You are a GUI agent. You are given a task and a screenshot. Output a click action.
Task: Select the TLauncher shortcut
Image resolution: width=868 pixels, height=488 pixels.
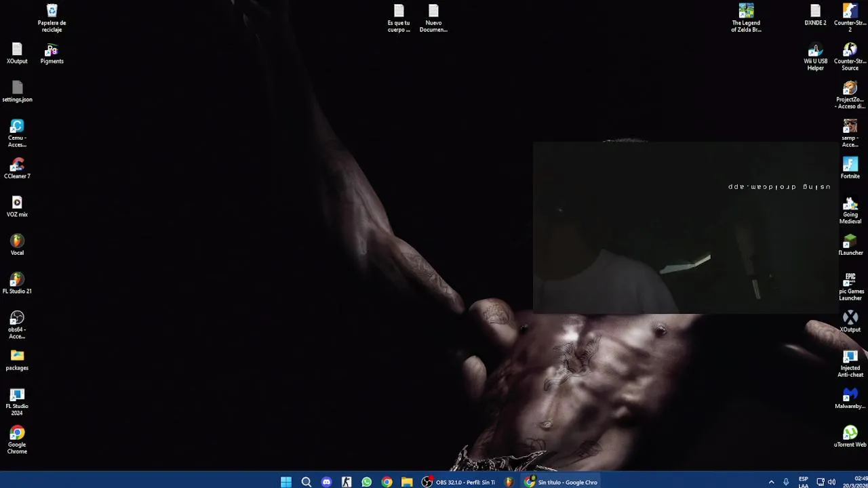point(850,245)
